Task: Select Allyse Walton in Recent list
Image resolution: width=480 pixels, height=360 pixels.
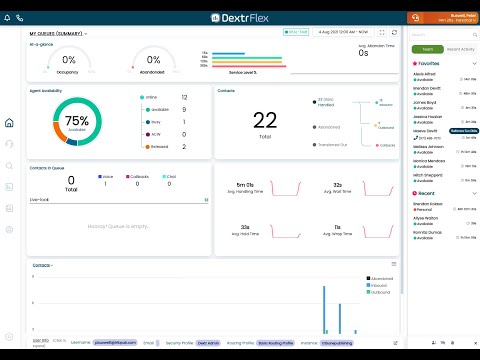Action: (445, 221)
